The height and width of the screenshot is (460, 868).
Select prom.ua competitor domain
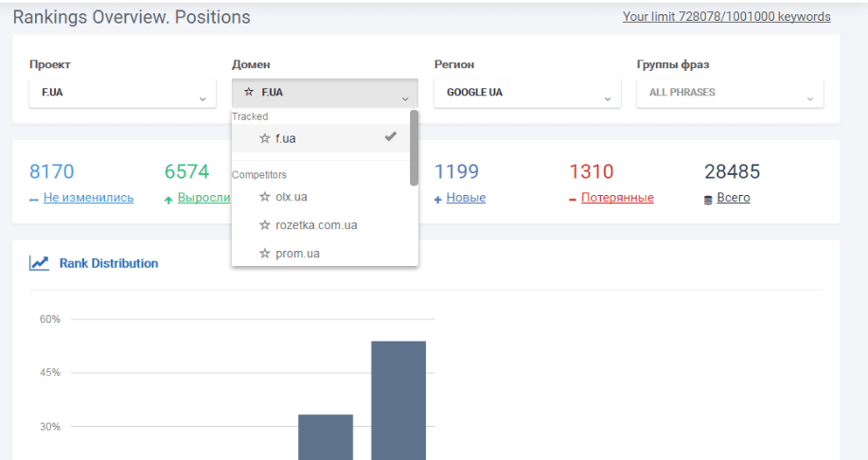tap(321, 254)
